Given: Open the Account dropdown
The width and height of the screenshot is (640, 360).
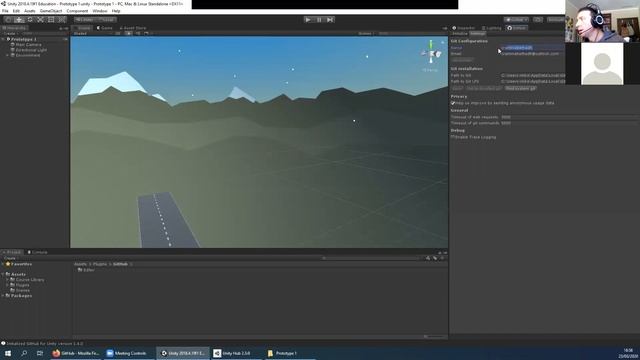Looking at the screenshot, I should click(x=556, y=20).
